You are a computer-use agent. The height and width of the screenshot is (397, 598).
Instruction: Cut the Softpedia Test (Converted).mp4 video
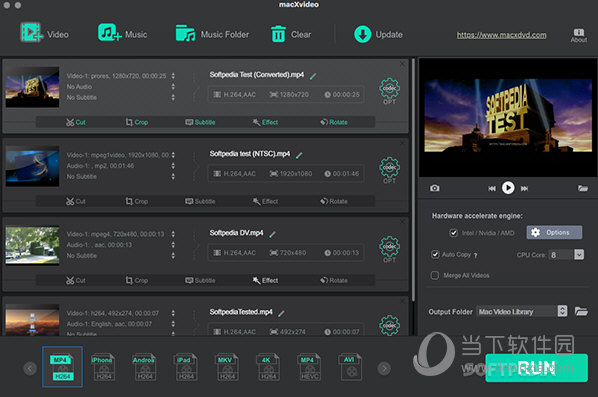(76, 122)
